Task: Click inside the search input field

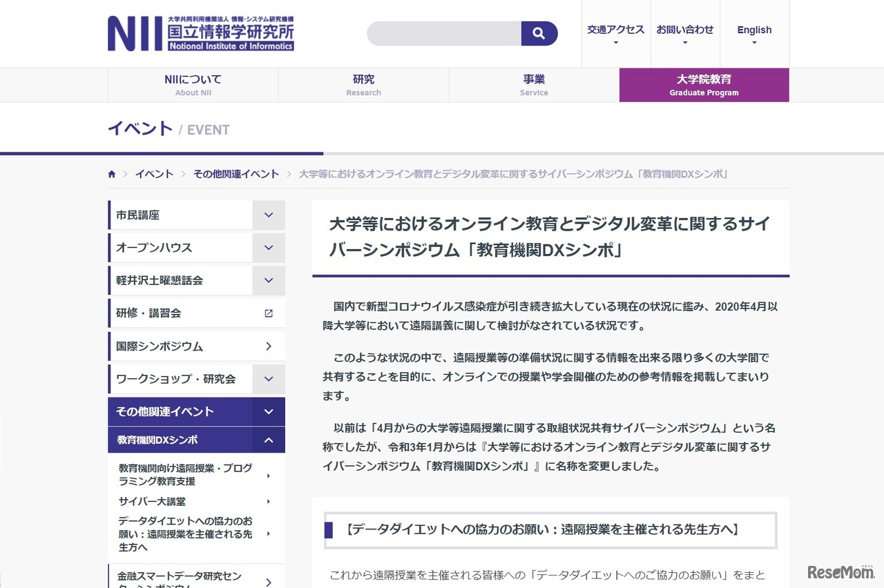Action: click(x=442, y=33)
